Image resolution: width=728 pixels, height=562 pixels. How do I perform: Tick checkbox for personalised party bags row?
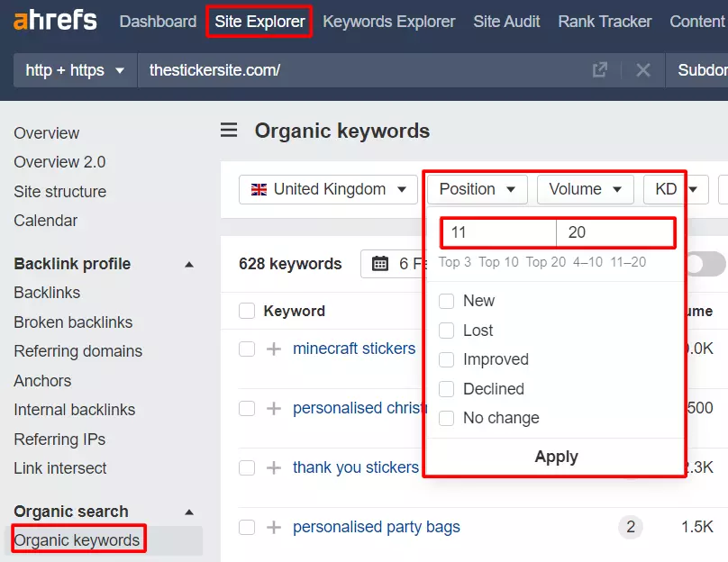(x=247, y=527)
